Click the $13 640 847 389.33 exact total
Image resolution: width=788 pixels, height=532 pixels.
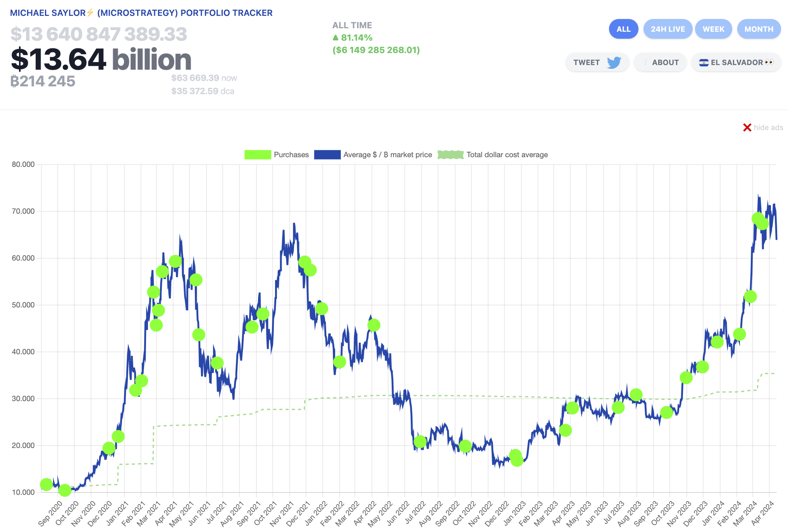(99, 34)
